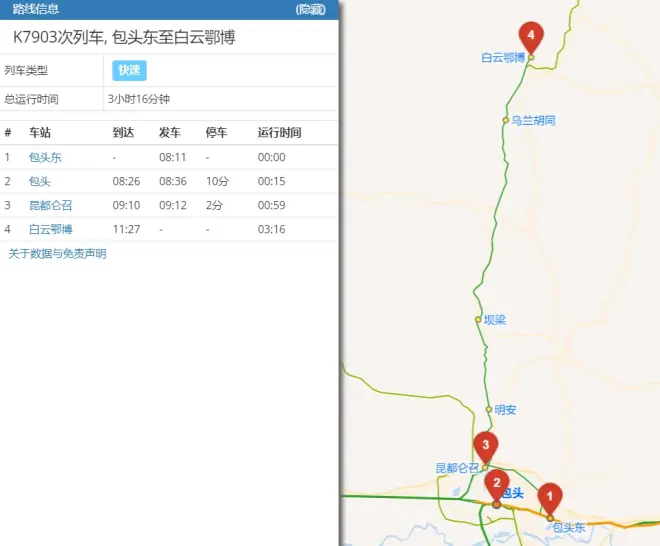Click the 运行时间 column header

[279, 133]
